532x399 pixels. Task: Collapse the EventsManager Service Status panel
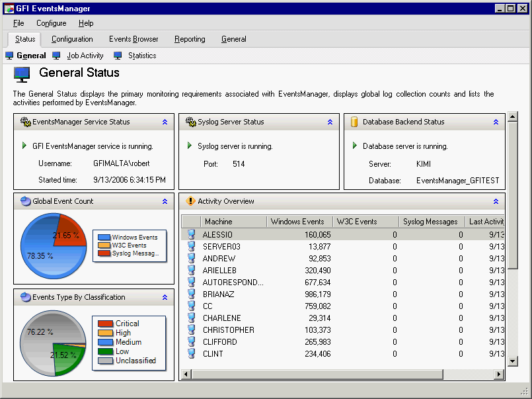165,122
